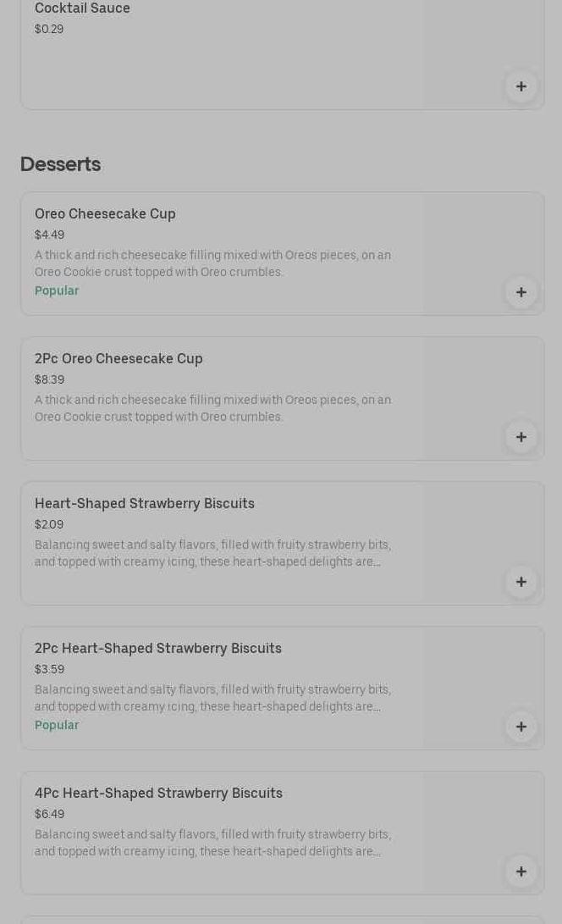Click the Oreo Cheesecake Cup description text
562x924 pixels.
coord(212,263)
